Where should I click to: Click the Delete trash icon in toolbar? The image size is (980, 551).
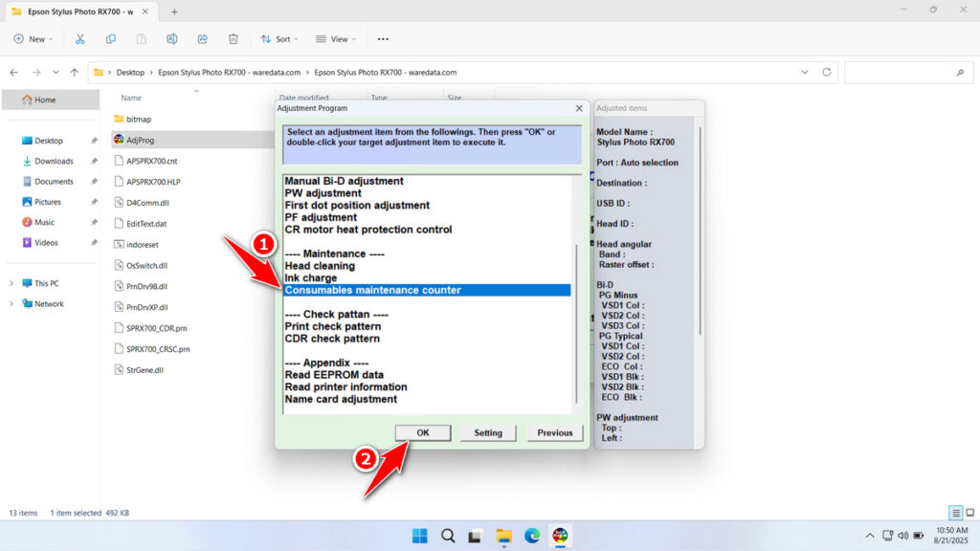pyautogui.click(x=234, y=38)
